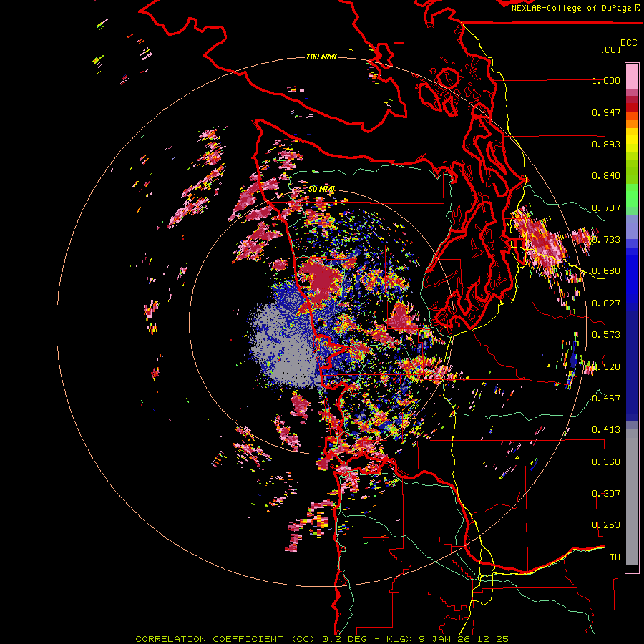Click the 0.947 scale value

(x=606, y=112)
